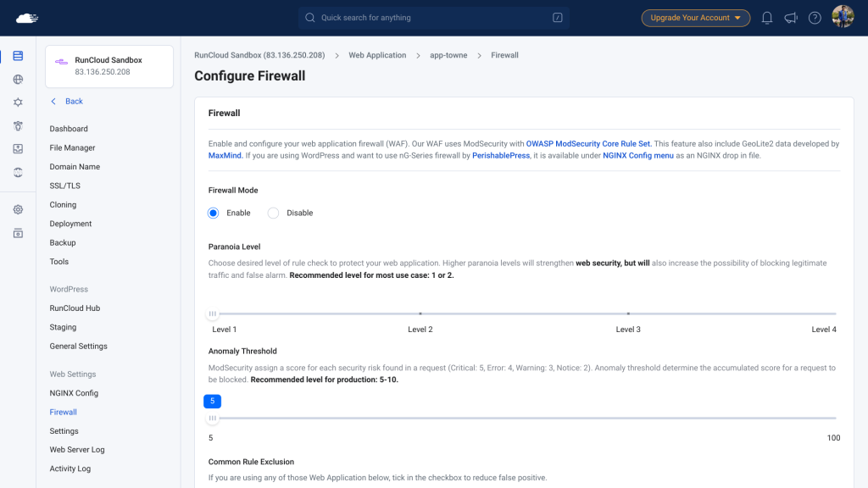Screen dimensions: 868x488
Task: Open the fourth icon in left rail
Action: [19, 125]
